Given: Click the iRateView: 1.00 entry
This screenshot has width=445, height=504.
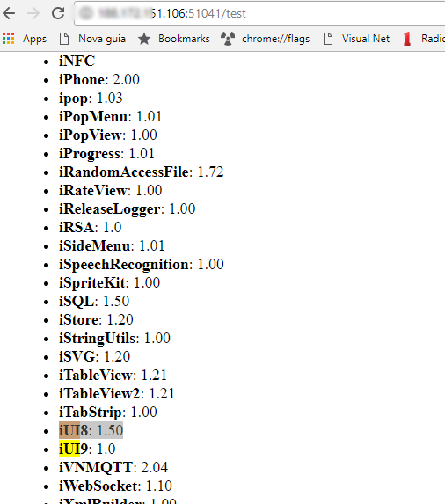Looking at the screenshot, I should click(110, 190).
